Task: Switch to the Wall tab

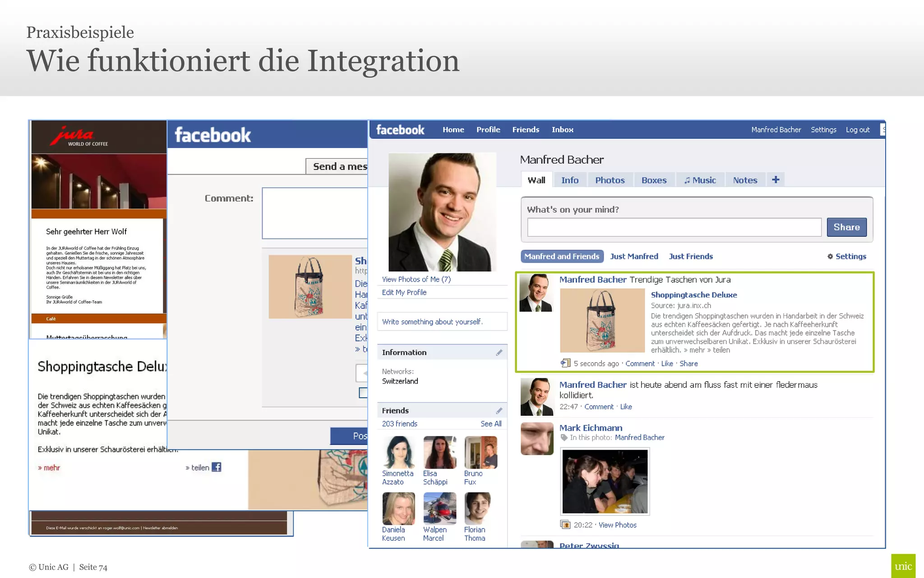Action: tap(536, 180)
